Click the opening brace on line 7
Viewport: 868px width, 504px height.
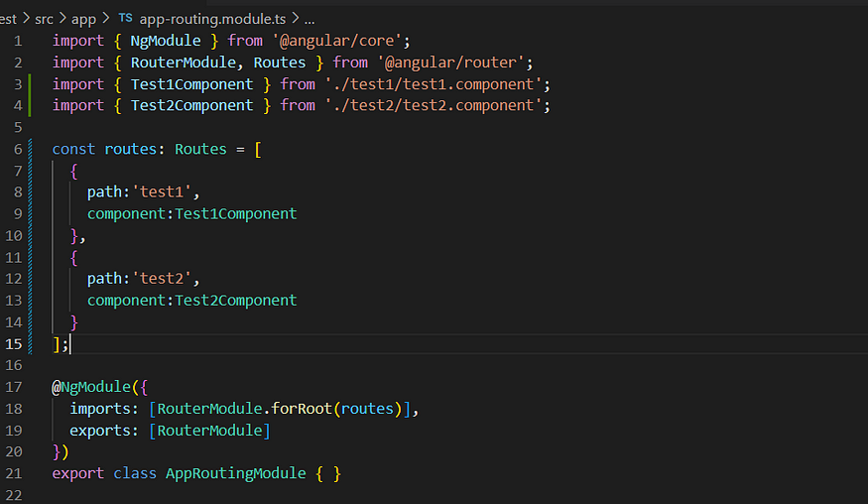click(x=74, y=172)
